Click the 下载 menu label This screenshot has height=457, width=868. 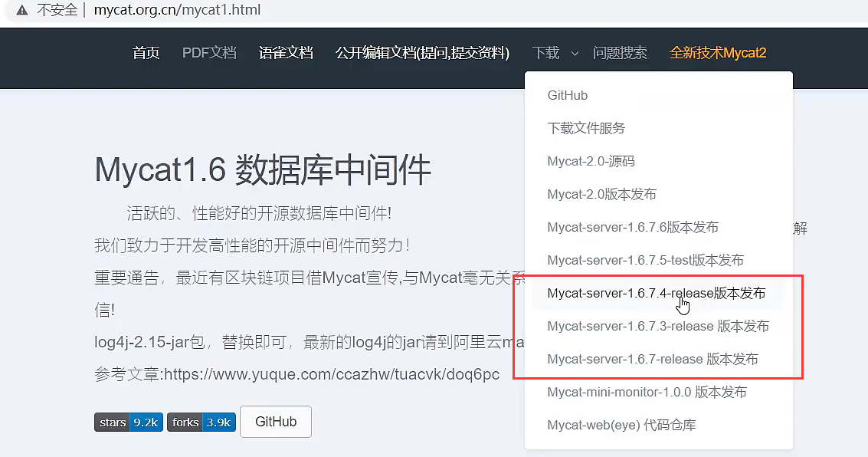tap(545, 53)
